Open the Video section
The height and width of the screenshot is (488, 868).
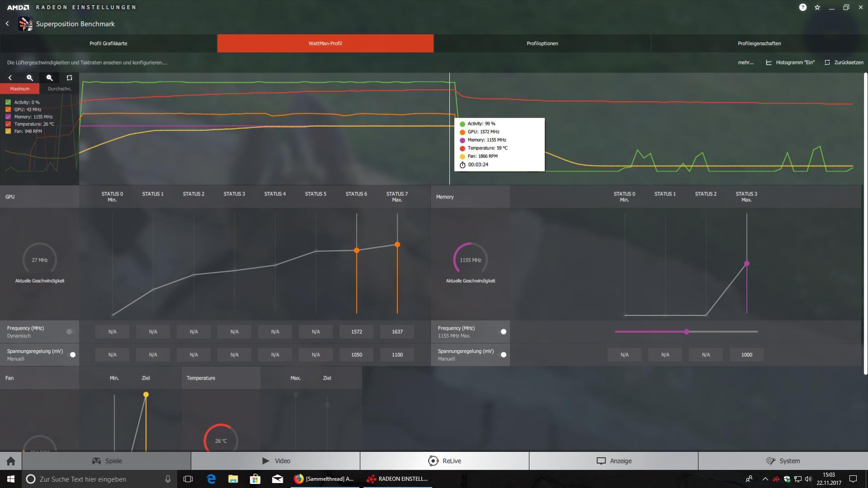point(276,461)
